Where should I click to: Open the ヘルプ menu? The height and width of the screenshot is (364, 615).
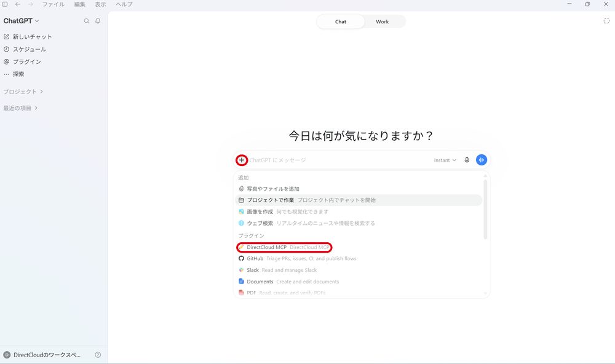124,4
